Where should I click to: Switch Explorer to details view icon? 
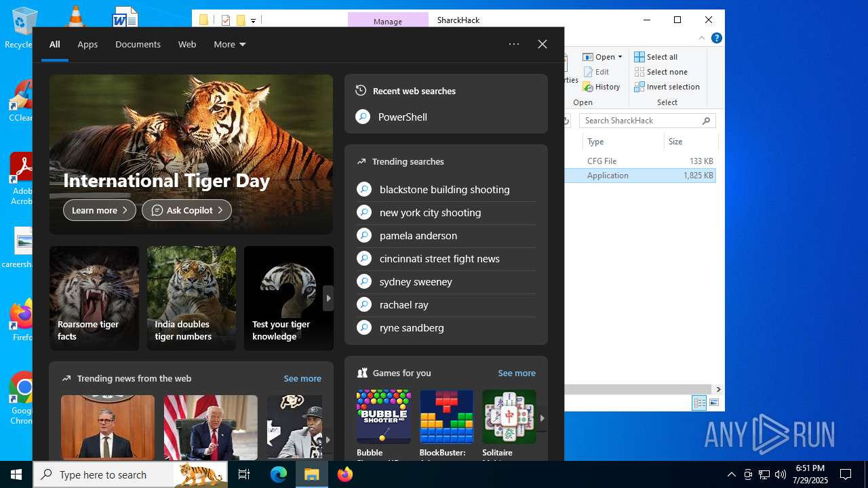[x=699, y=403]
